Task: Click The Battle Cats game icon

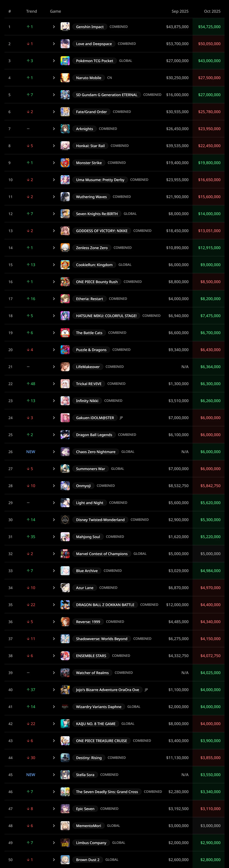Action: tap(65, 333)
